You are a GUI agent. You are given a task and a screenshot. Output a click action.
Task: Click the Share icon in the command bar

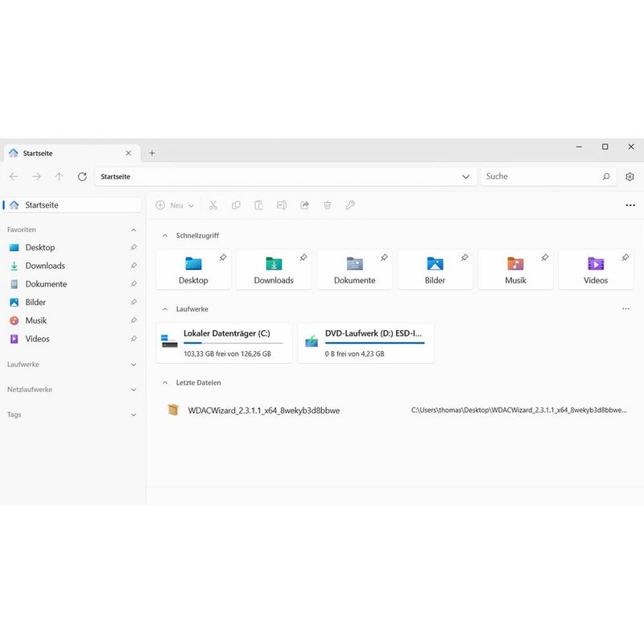click(304, 205)
